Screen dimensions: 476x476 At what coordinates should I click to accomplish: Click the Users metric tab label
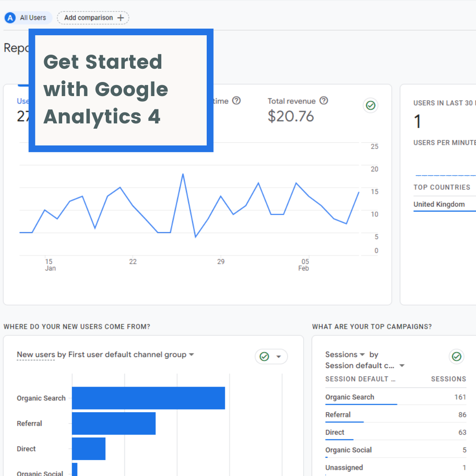point(23,101)
